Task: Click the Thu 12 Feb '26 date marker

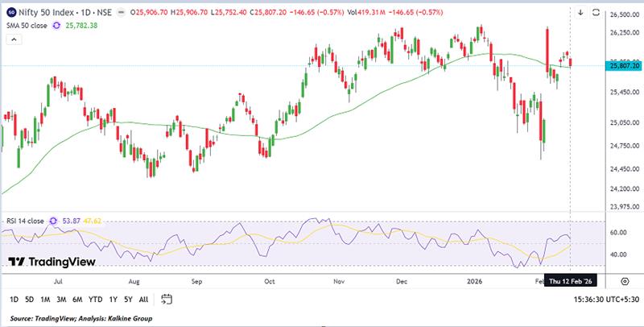Action: 571,281
